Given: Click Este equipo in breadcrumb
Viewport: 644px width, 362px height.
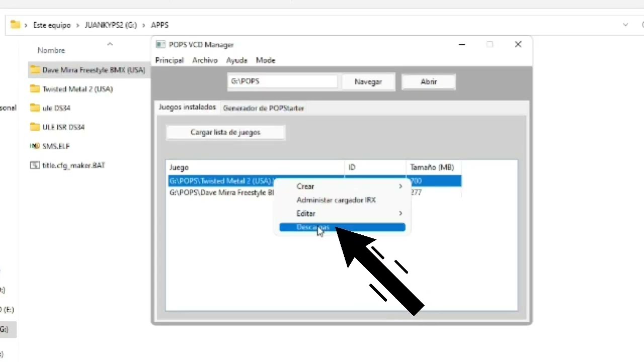Looking at the screenshot, I should [52, 25].
